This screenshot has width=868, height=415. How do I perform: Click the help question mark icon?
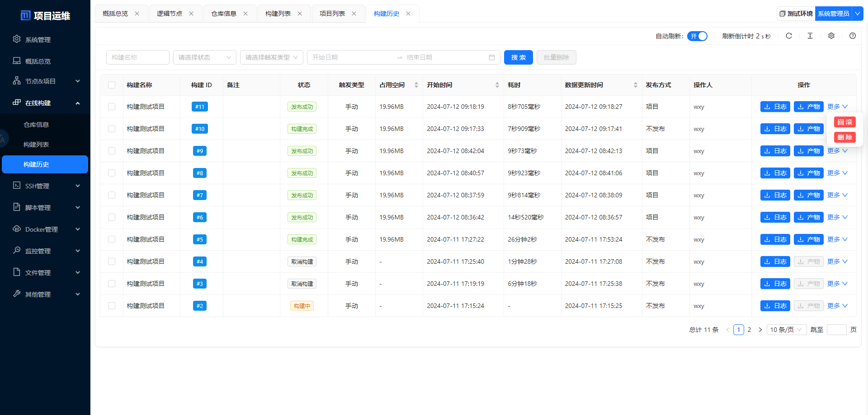click(853, 36)
